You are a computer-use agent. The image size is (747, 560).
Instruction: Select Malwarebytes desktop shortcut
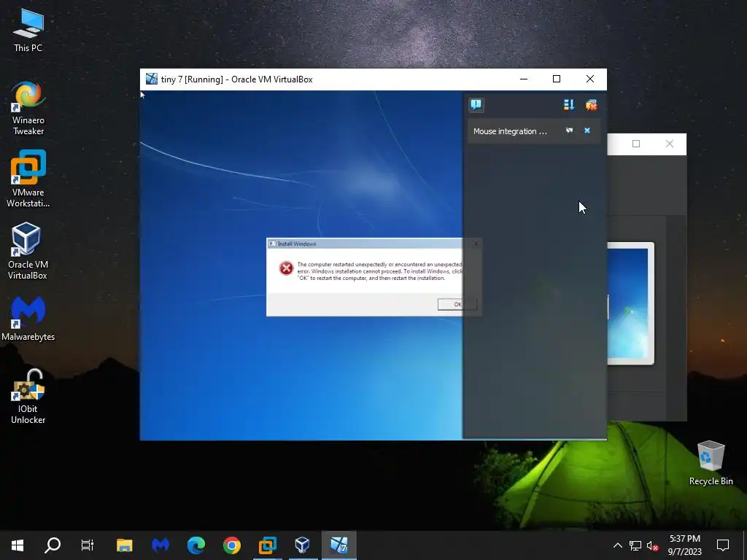[28, 318]
